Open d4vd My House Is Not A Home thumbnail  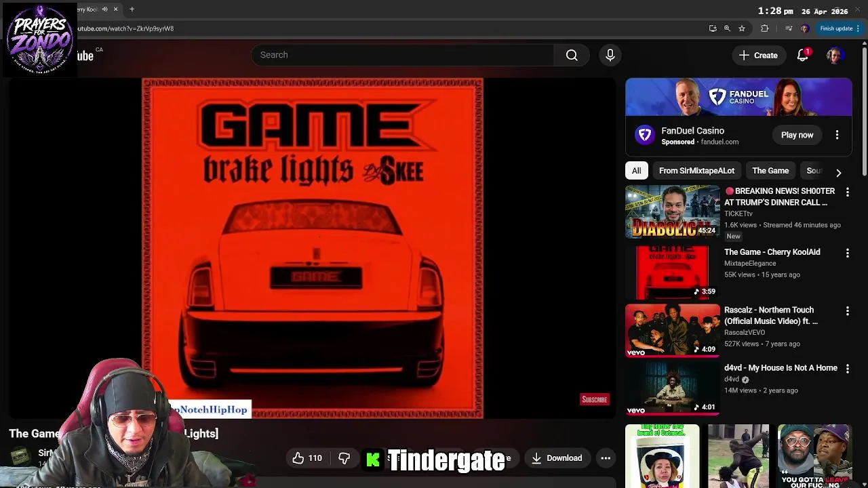[671, 388]
